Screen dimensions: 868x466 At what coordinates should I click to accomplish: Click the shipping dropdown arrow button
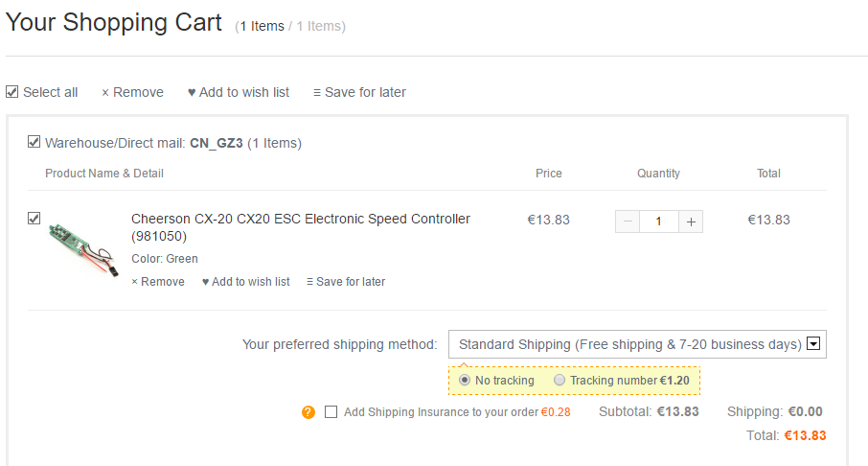point(814,344)
